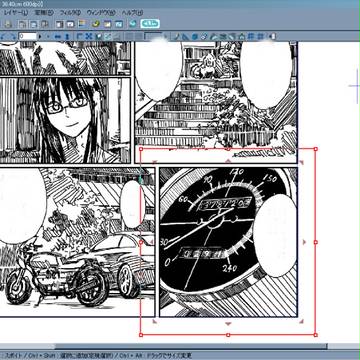360x360 pixels.
Task: Click the right-middle red selection handle
Action: 316,242
